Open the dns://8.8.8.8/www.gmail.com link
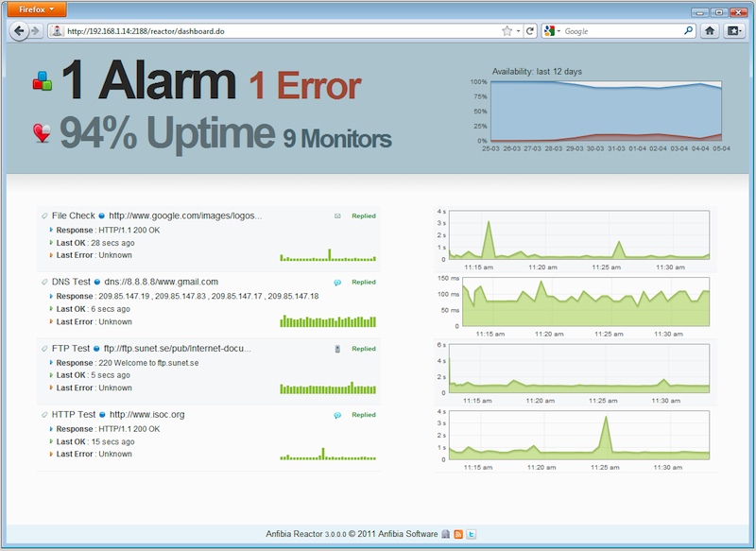This screenshot has height=551, width=756. pos(161,282)
